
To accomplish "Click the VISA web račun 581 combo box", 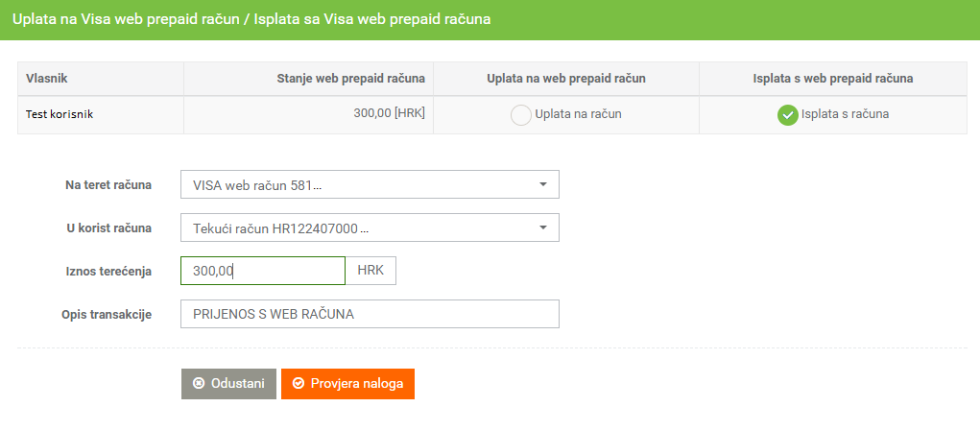I will pos(370,184).
